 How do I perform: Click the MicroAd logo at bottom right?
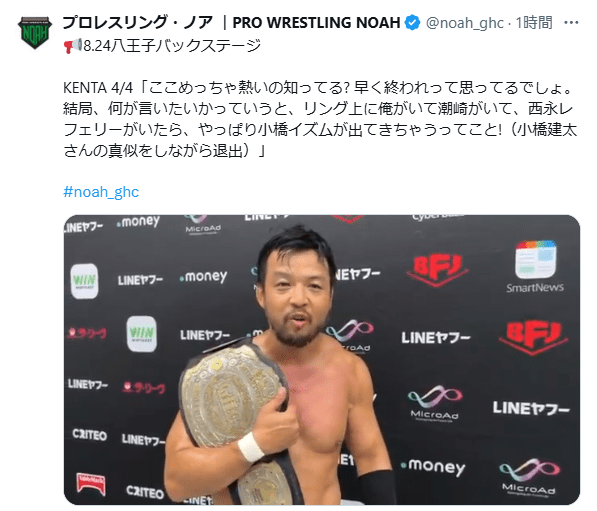[x=528, y=477]
